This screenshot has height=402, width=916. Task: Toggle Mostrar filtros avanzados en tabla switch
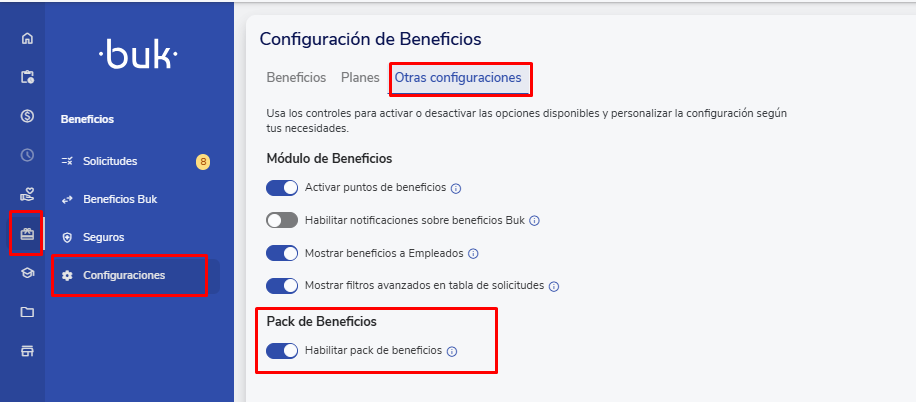coord(282,286)
